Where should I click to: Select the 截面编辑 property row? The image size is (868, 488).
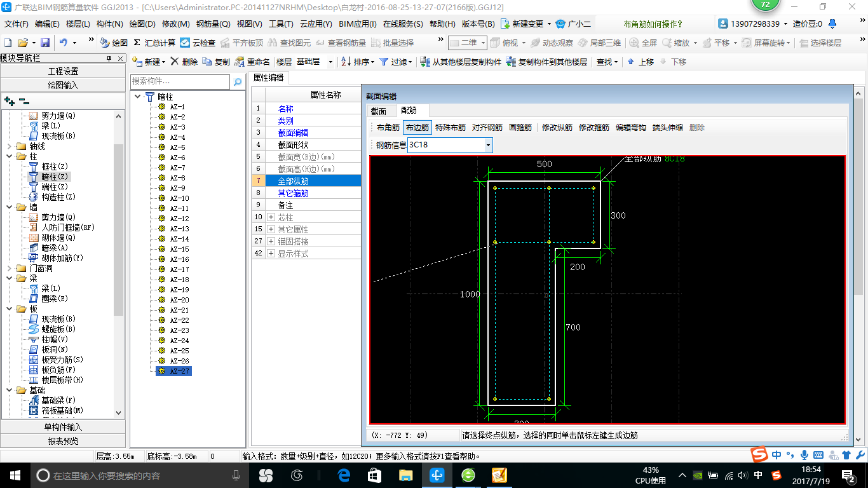coord(306,133)
